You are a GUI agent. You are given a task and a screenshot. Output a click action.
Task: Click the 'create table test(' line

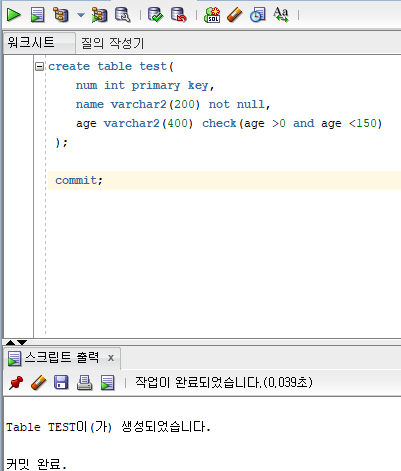(x=111, y=66)
